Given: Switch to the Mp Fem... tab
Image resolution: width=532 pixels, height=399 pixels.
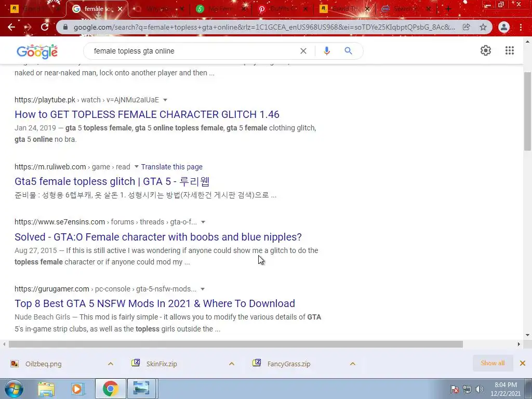Looking at the screenshot, I should (x=220, y=9).
